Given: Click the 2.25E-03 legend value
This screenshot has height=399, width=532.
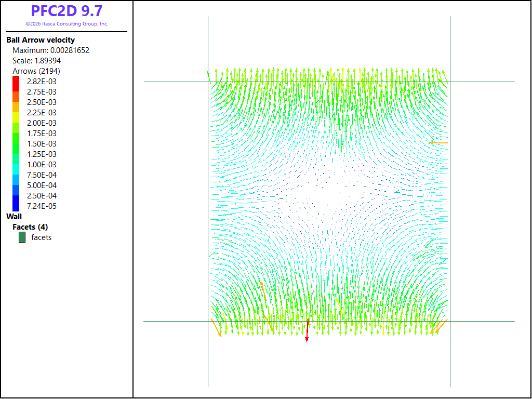Looking at the screenshot, I should tap(42, 113).
